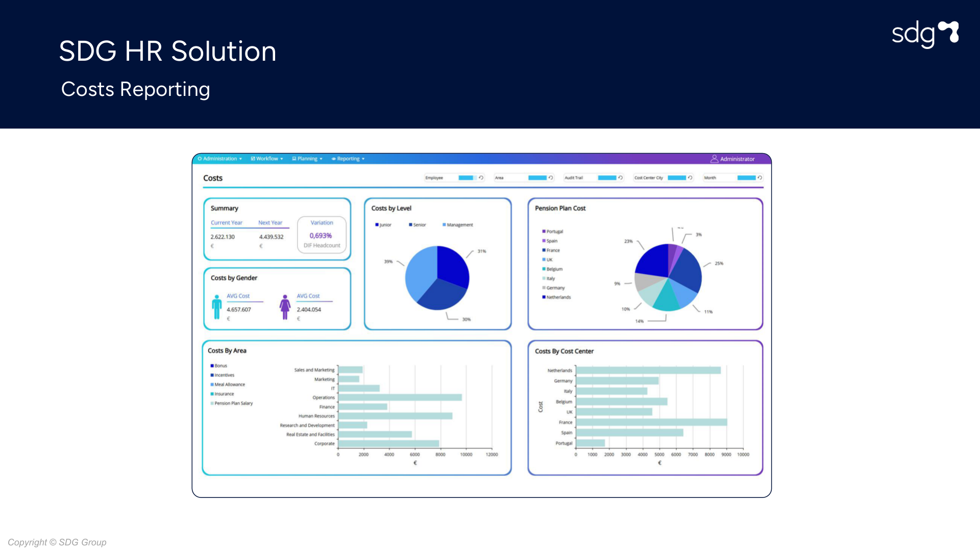Screen dimensions: 980x551
Task: Toggle the Bonus legend in Costs By Area
Action: click(x=218, y=366)
